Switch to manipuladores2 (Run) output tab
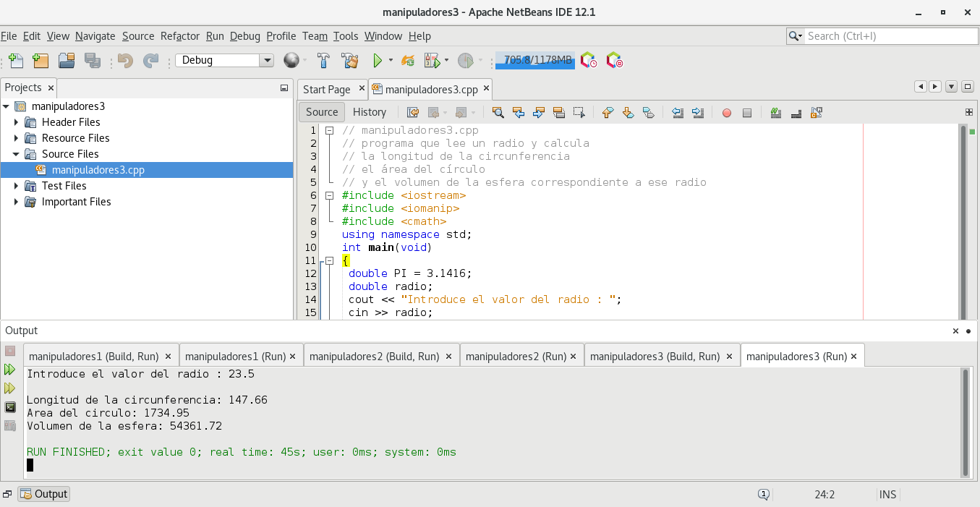Image resolution: width=980 pixels, height=507 pixels. pos(515,357)
